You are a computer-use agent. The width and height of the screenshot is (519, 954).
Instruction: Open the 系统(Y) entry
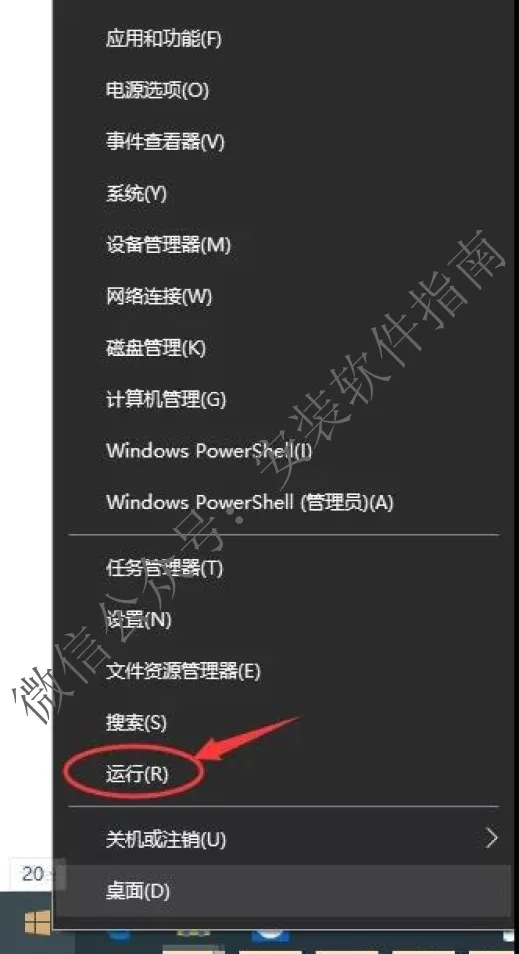[136, 193]
